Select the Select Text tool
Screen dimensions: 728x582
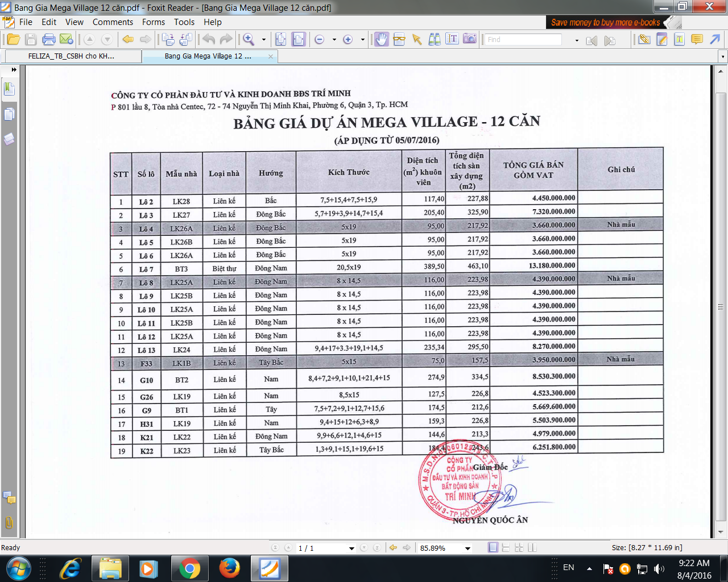pos(452,39)
